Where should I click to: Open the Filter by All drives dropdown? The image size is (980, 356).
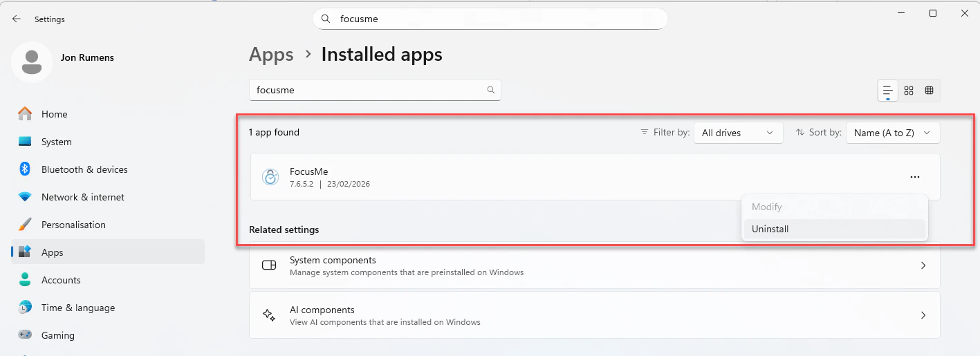[x=738, y=133]
